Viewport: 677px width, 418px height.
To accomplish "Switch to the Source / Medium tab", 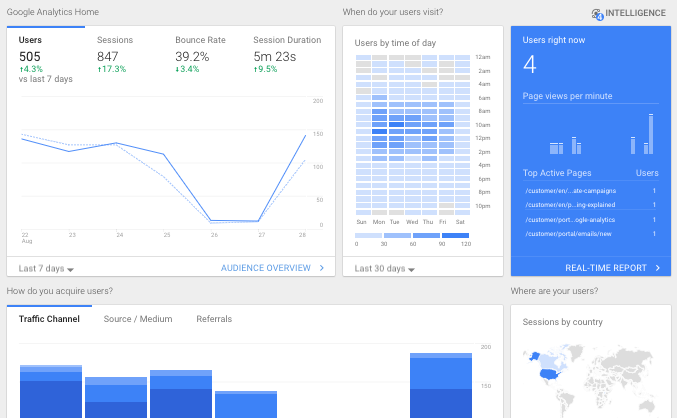I will click(138, 319).
